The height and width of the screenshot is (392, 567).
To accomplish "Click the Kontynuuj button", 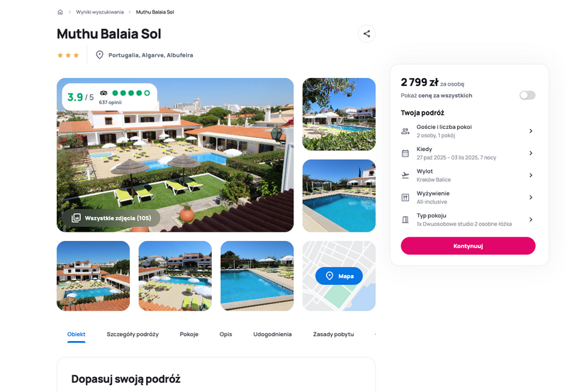I will 468,246.
